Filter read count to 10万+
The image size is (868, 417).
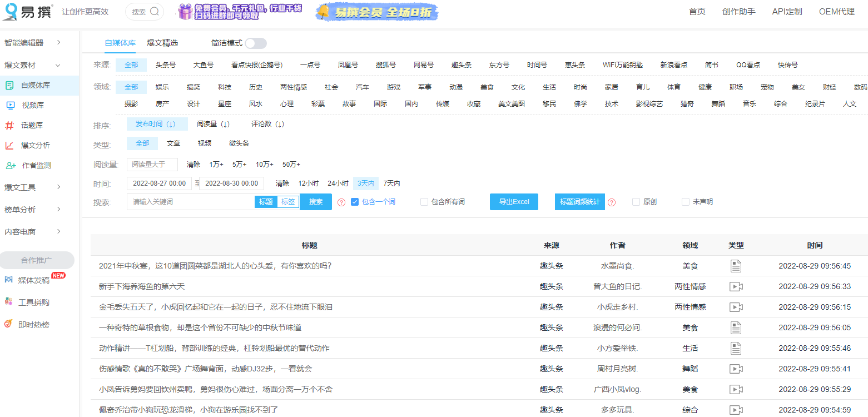tap(265, 165)
